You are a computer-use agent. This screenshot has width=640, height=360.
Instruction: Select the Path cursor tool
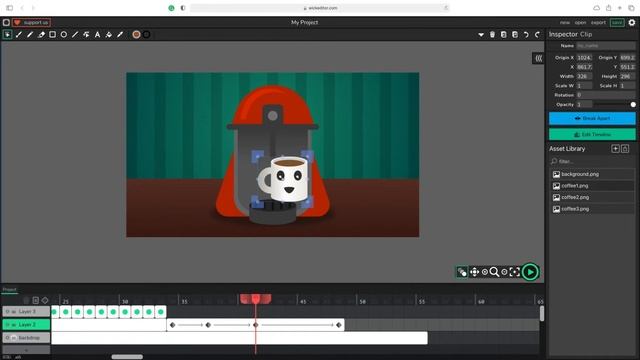86,35
